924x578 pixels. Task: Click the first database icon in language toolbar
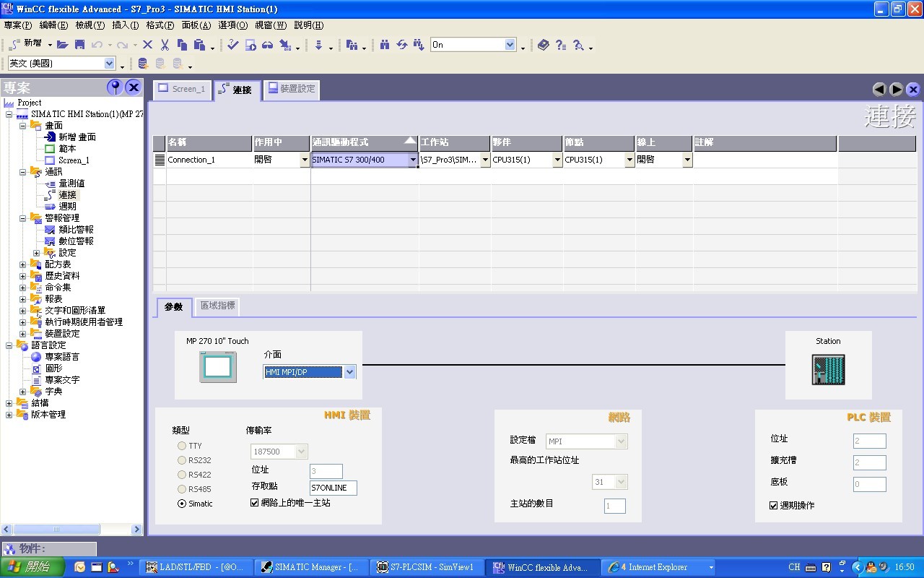click(x=143, y=64)
